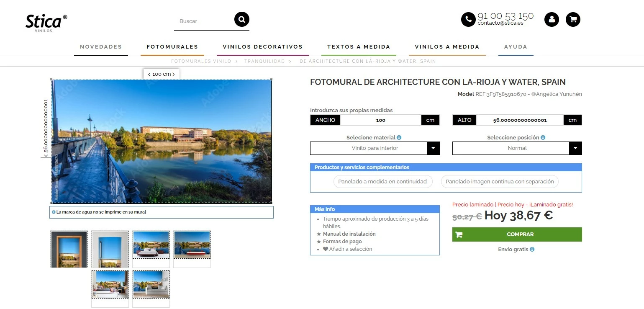The height and width of the screenshot is (309, 644).
Task: Expand the Normal position dropdown
Action: tap(517, 148)
